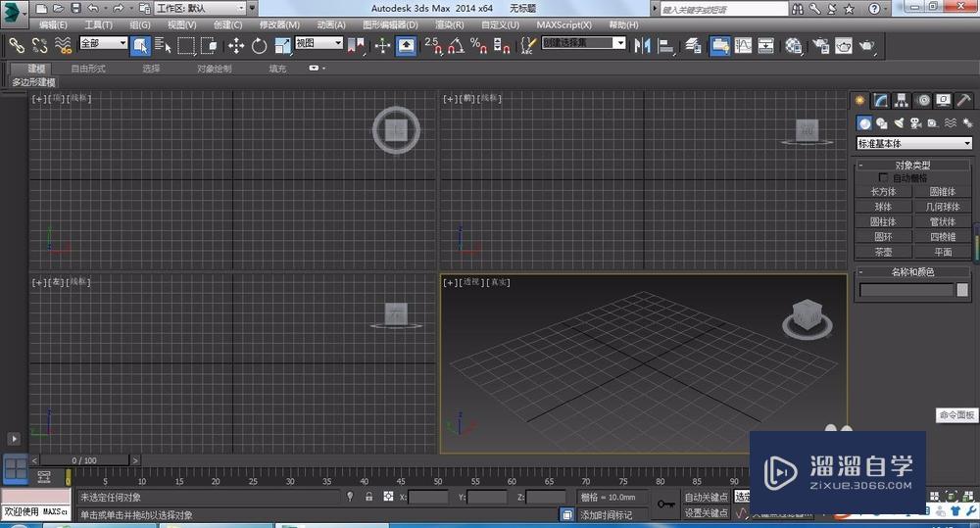Viewport: 980px width, 528px height.
Task: Open the Modify panel tab
Action: pos(881,100)
